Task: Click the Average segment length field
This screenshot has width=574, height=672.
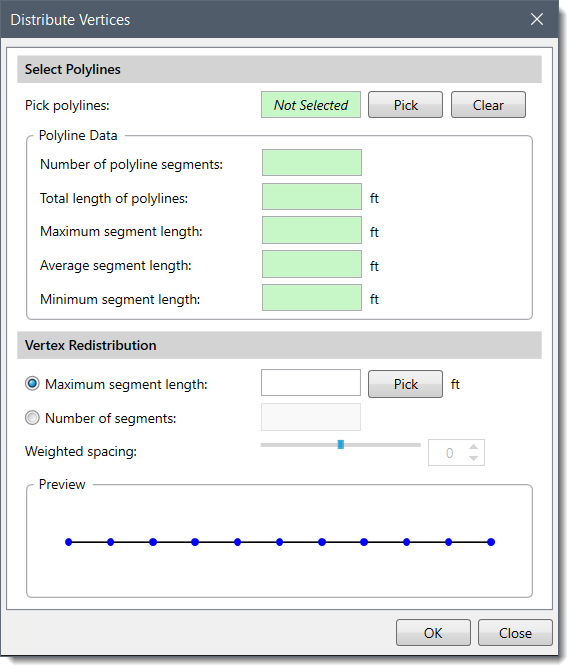Action: click(312, 264)
